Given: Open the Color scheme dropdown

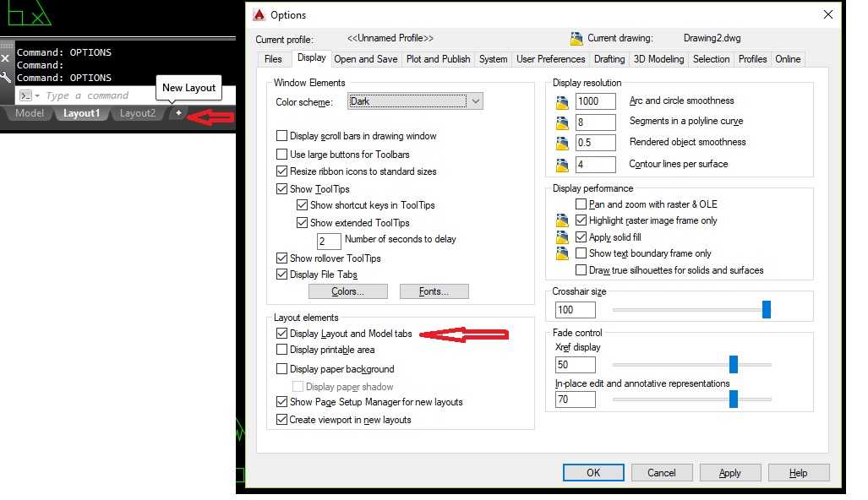Looking at the screenshot, I should [476, 101].
